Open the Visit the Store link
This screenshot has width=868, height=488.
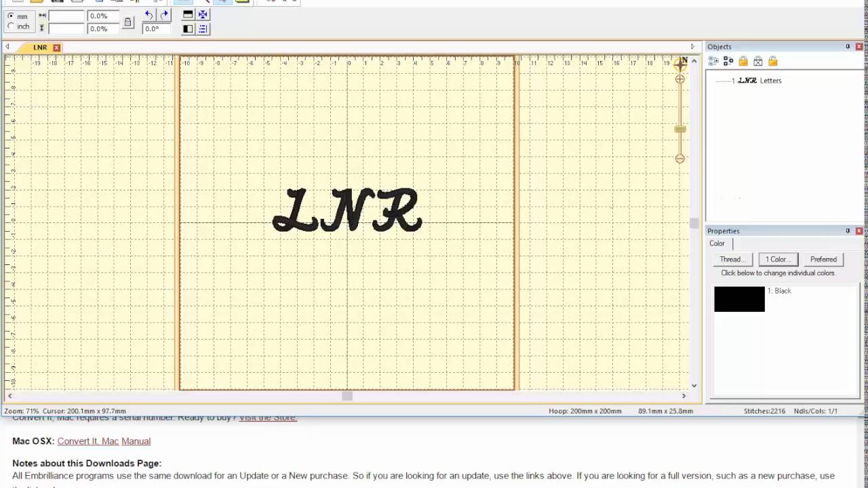coord(268,418)
